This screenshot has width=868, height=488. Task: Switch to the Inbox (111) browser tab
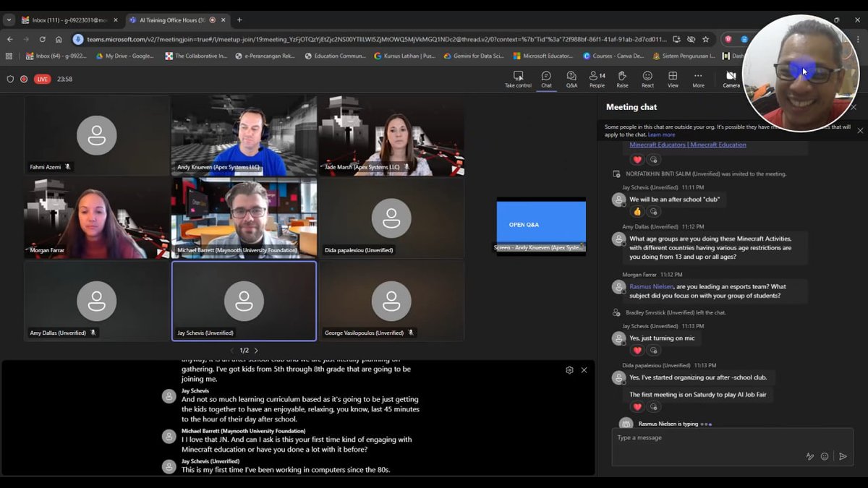coord(69,20)
